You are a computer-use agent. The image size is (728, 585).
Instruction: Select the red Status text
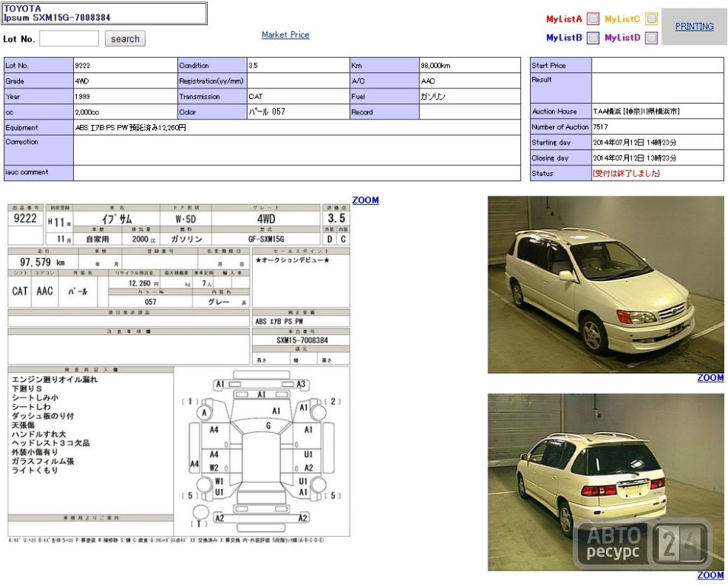626,173
